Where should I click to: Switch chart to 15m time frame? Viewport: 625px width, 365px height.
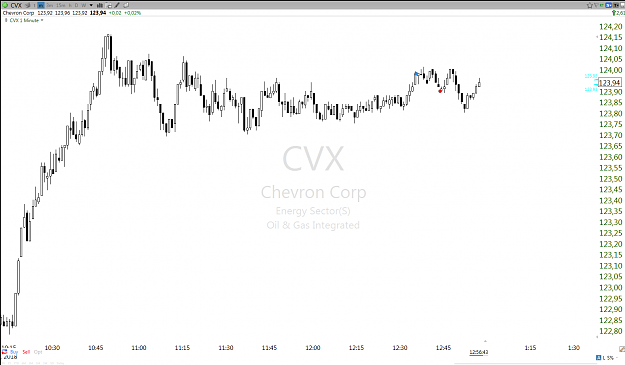(x=61, y=5)
